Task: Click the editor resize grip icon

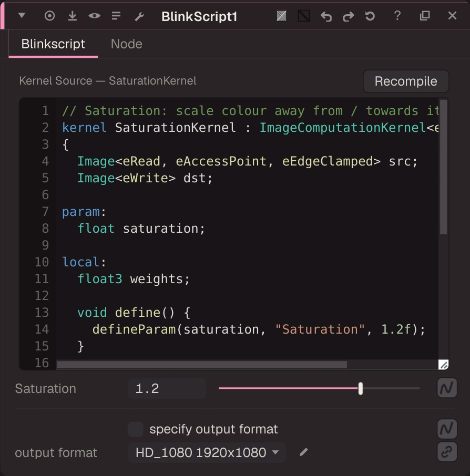Action: click(444, 365)
